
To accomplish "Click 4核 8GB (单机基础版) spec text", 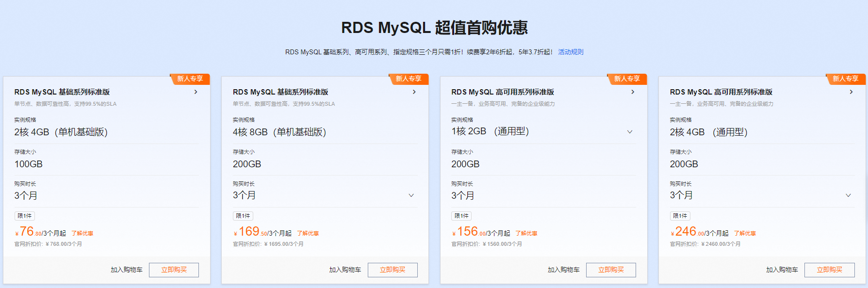I will pyautogui.click(x=279, y=132).
